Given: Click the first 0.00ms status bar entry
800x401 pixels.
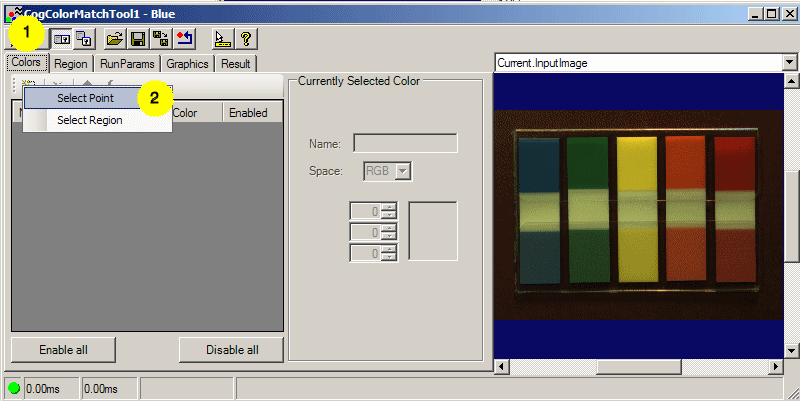Looking at the screenshot, I should pos(52,389).
